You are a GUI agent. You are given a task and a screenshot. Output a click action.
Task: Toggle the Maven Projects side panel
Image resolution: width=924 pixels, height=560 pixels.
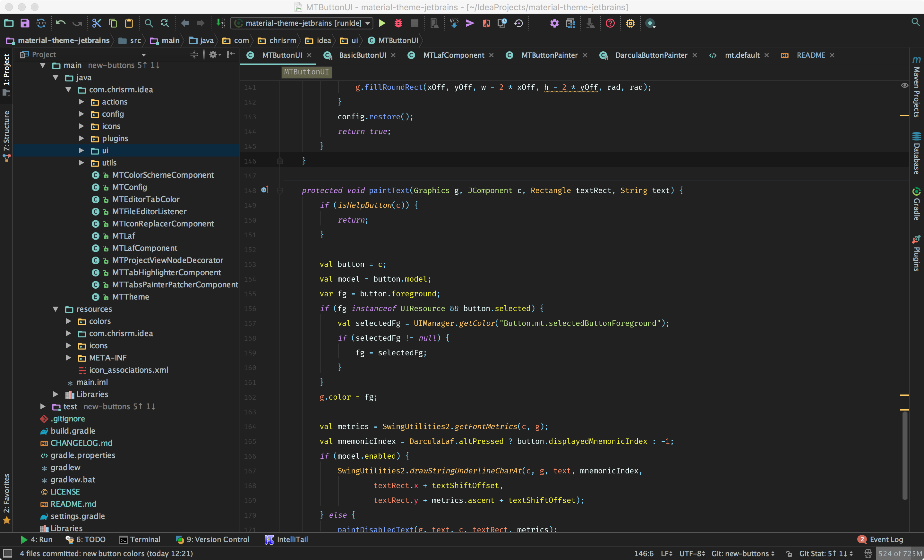coord(916,87)
